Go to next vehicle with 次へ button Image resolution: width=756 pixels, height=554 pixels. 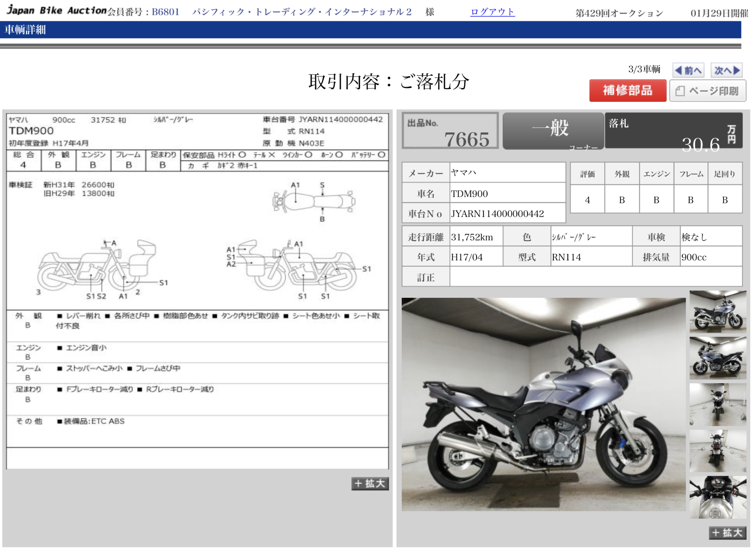click(727, 70)
